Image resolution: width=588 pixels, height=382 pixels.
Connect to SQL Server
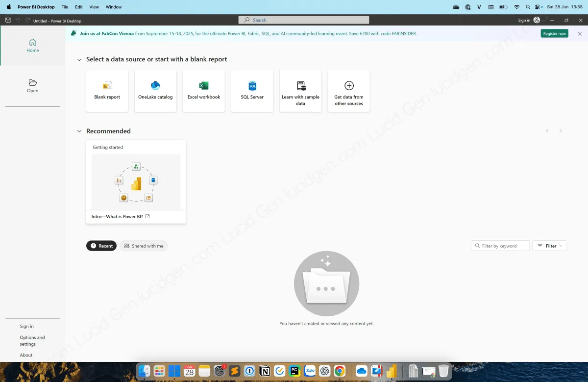pyautogui.click(x=252, y=91)
